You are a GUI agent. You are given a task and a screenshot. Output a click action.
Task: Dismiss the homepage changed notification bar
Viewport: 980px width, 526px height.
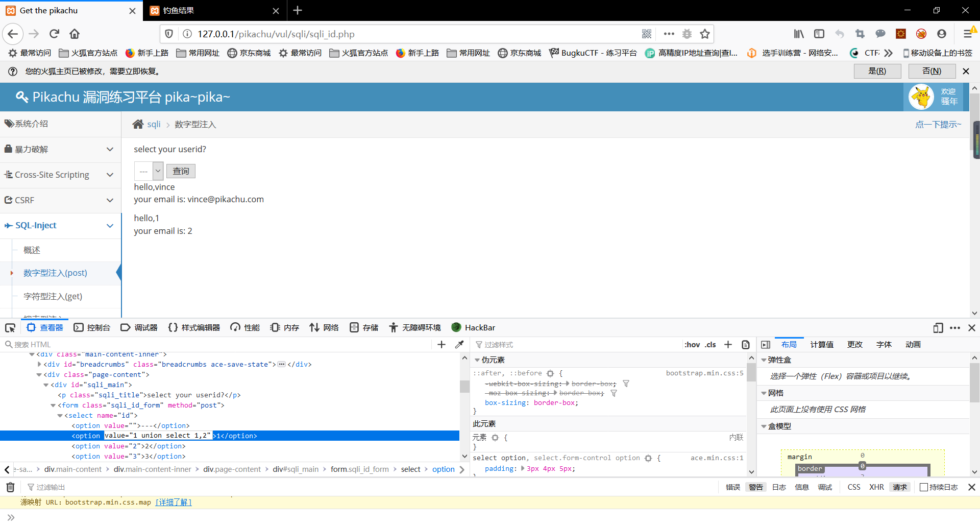(966, 71)
